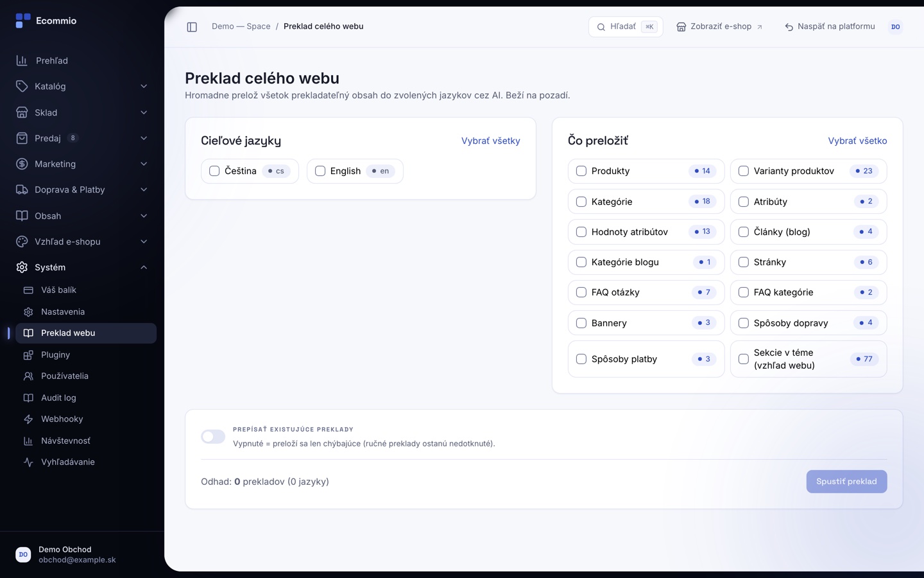The width and height of the screenshot is (924, 578).
Task: Click the Doprava & Platby truck icon
Action: point(22,189)
